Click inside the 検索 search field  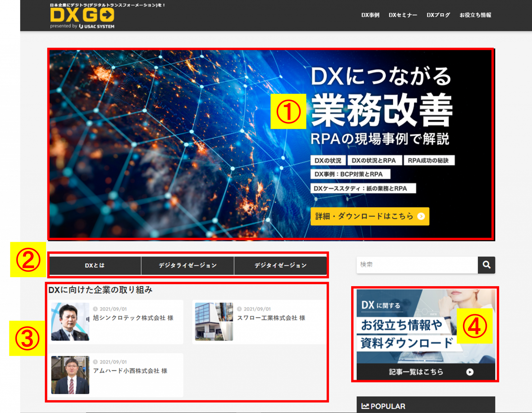(x=416, y=265)
